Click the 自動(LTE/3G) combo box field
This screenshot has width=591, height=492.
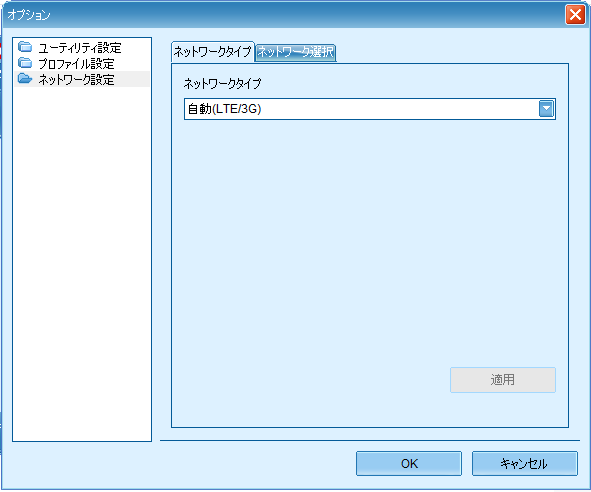370,109
